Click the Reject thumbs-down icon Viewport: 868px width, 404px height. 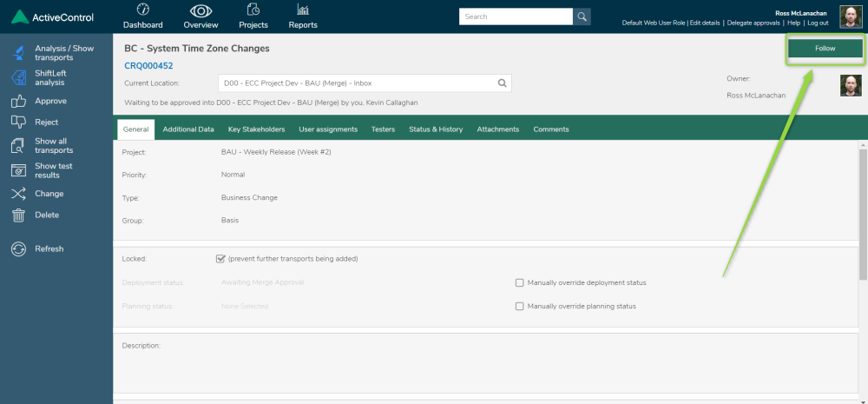click(19, 122)
